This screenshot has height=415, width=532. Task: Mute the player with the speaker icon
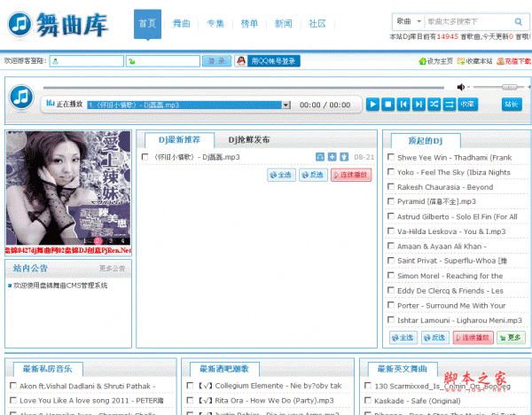click(461, 87)
